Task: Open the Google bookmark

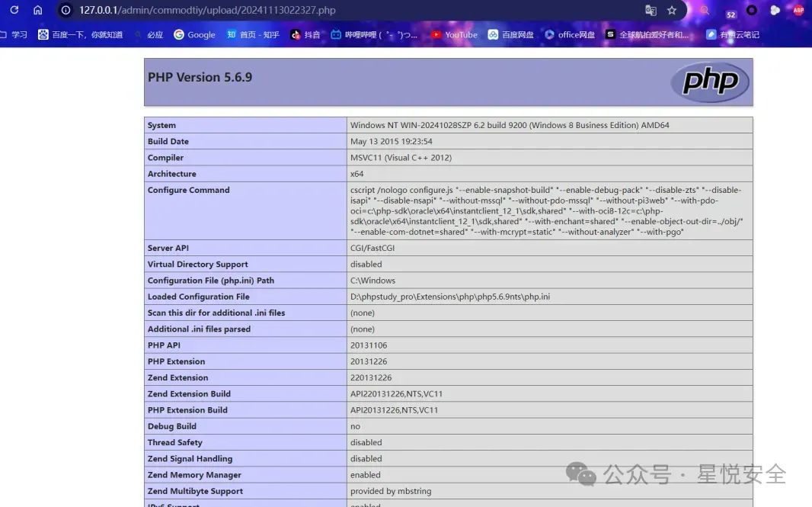Action: (195, 35)
